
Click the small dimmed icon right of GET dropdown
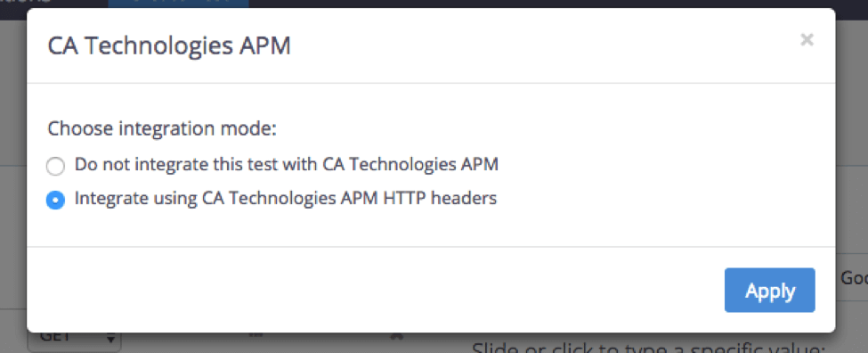[256, 335]
